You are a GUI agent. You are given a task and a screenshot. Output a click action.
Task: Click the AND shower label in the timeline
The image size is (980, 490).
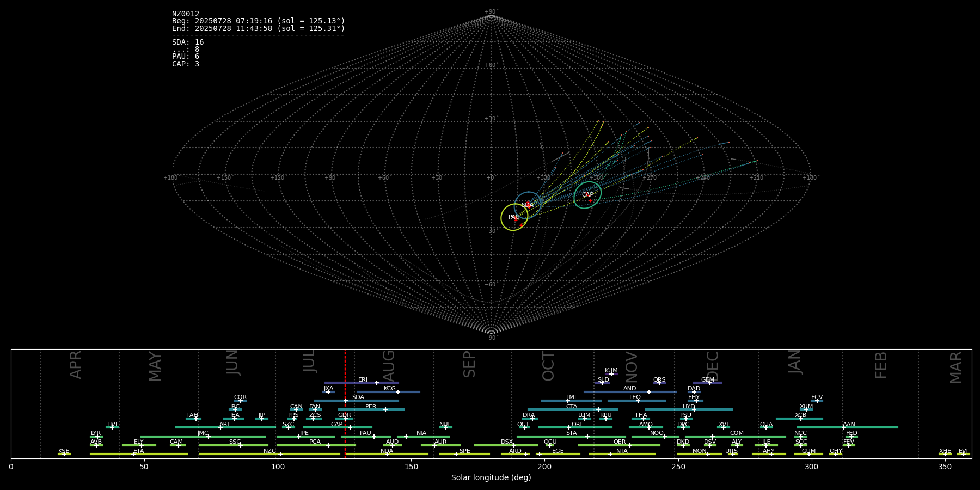(x=630, y=389)
